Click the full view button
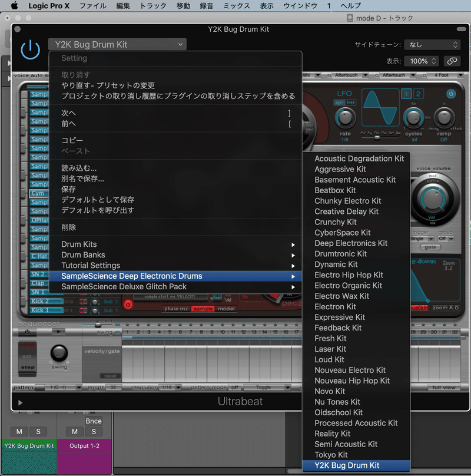Image resolution: width=471 pixels, height=476 pixels. coord(444,388)
